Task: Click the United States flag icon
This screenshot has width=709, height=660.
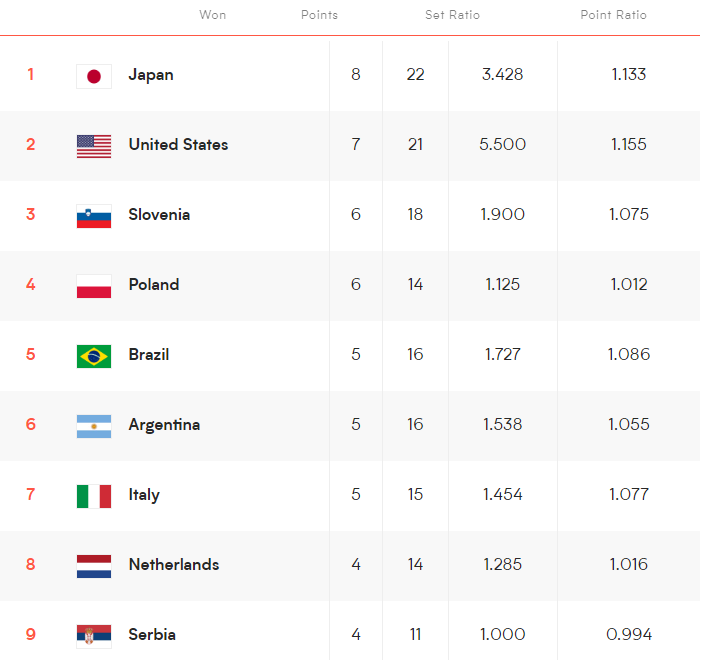Action: click(x=94, y=146)
